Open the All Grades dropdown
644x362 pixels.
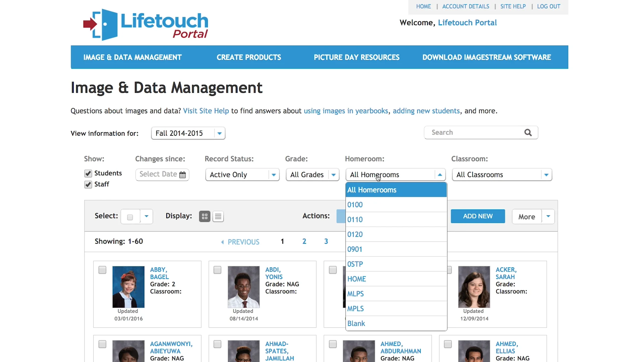point(312,175)
